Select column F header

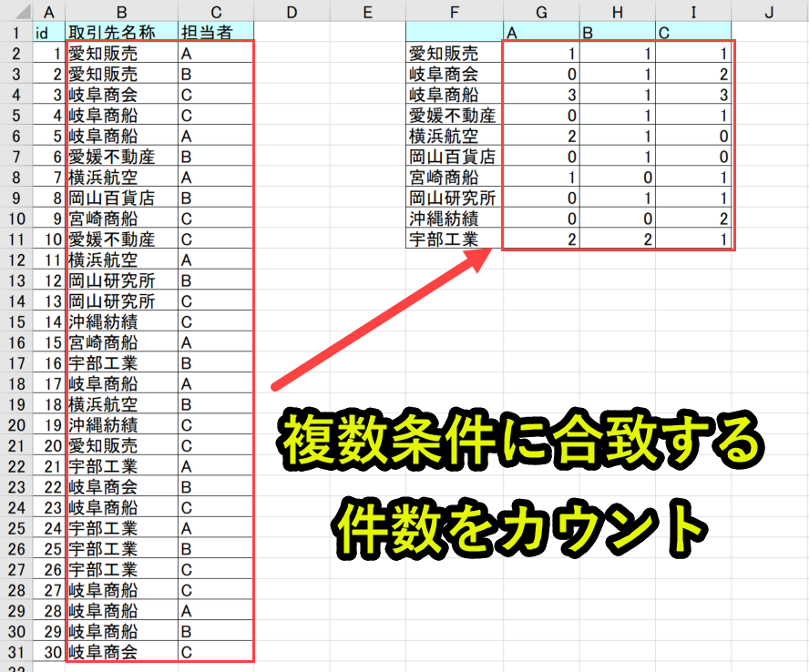[x=455, y=11]
